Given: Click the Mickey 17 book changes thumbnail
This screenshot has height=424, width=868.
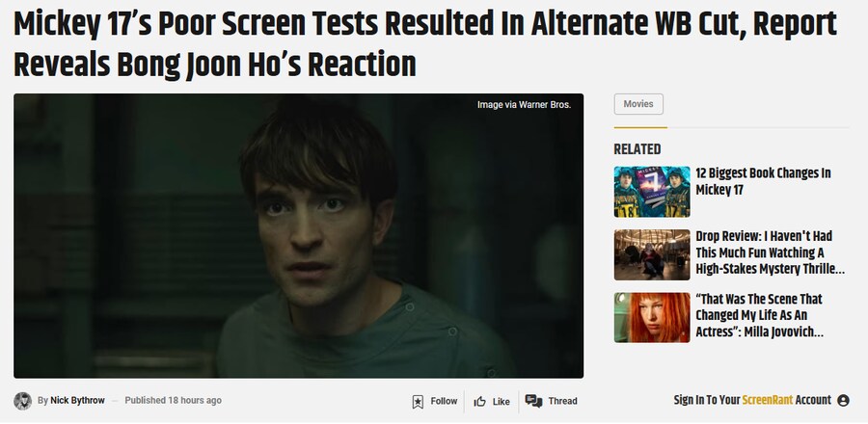Looking at the screenshot, I should tap(652, 192).
